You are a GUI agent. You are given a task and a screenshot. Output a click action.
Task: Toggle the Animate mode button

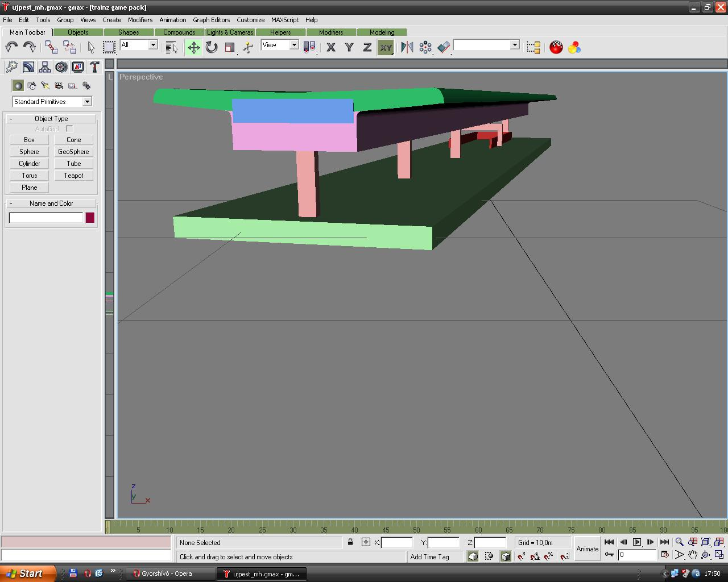coord(588,548)
